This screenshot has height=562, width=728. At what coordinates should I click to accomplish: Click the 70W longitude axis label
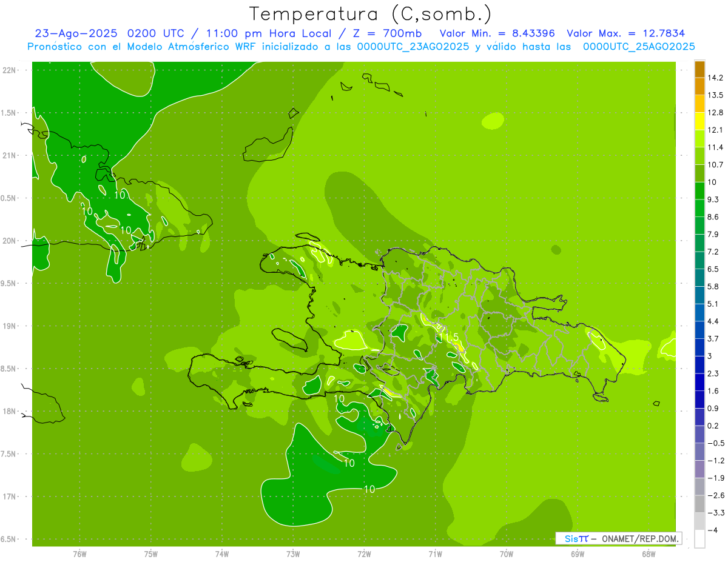tap(507, 554)
